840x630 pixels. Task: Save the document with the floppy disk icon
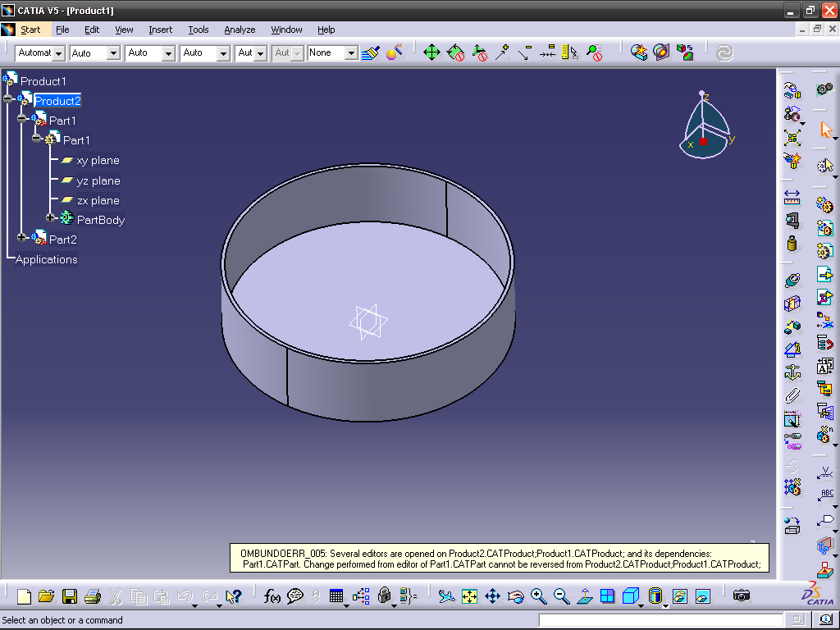(x=70, y=596)
